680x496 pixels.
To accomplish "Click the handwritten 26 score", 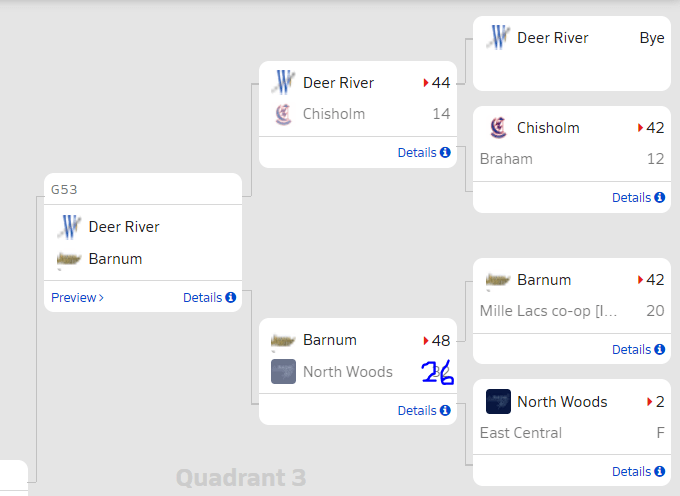I will (437, 373).
